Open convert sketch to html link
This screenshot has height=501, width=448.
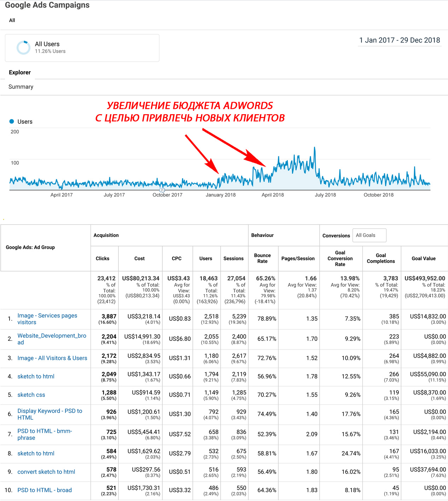tap(46, 472)
